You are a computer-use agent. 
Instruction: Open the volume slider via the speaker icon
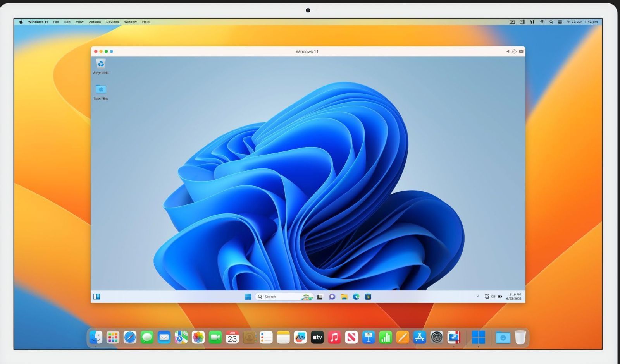493,296
